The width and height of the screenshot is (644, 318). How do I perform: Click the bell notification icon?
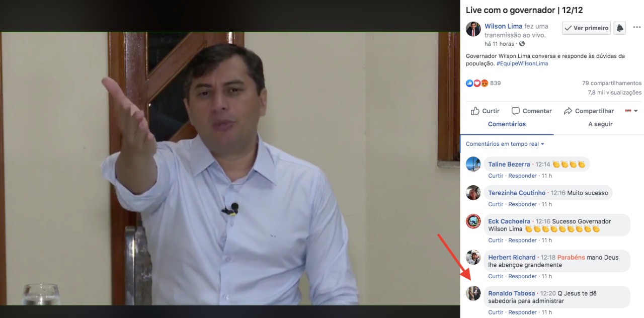pyautogui.click(x=620, y=28)
